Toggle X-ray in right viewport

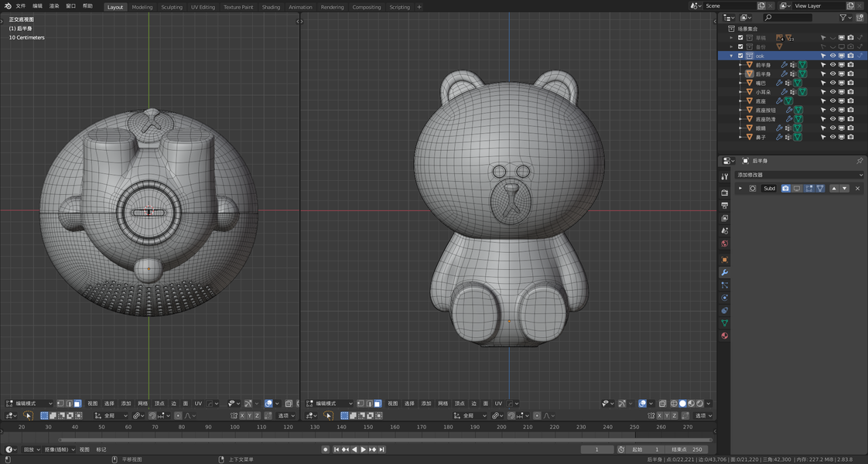(662, 404)
